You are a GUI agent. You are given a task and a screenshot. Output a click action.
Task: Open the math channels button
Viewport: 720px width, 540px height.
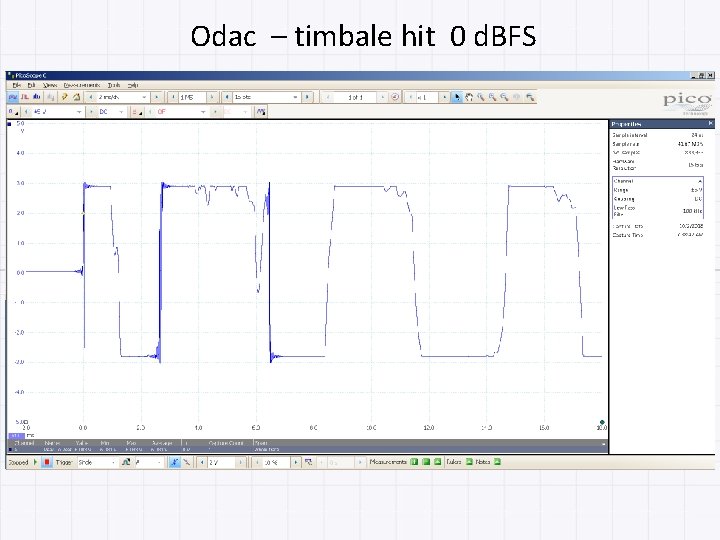coord(261,112)
